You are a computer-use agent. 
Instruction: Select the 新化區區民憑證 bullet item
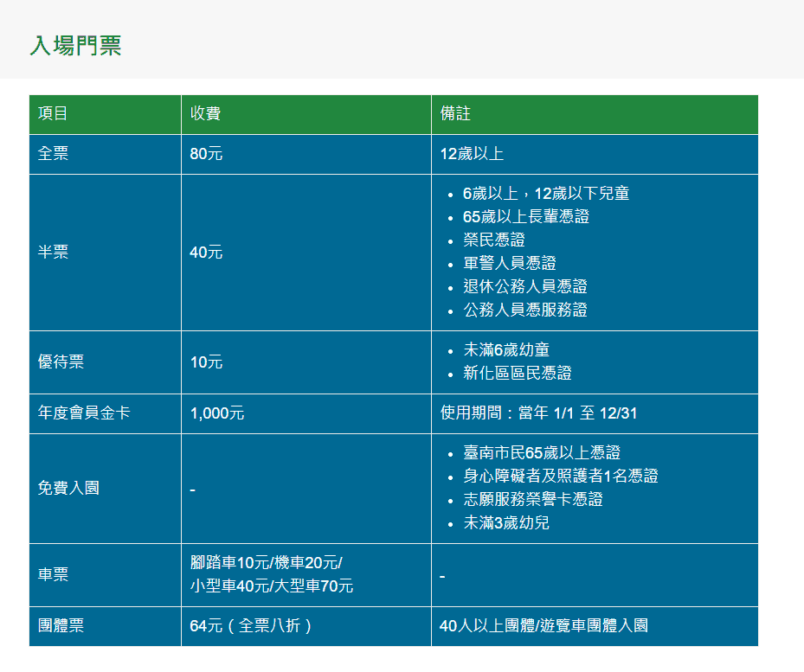tap(518, 374)
